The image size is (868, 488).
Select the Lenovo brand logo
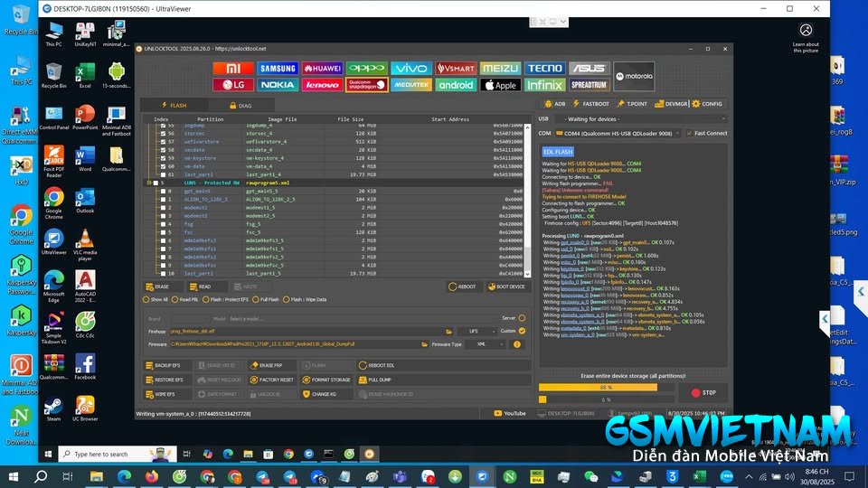(322, 85)
